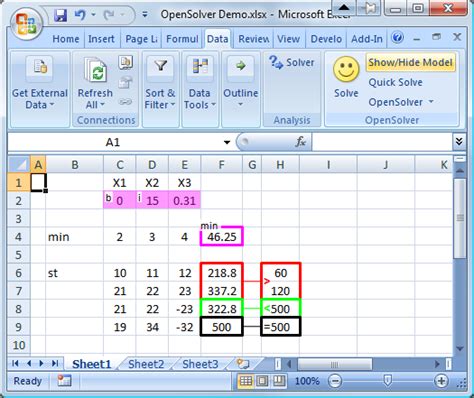Launch the Excel Solver add-in
This screenshot has width=474, height=398.
pyautogui.click(x=292, y=62)
